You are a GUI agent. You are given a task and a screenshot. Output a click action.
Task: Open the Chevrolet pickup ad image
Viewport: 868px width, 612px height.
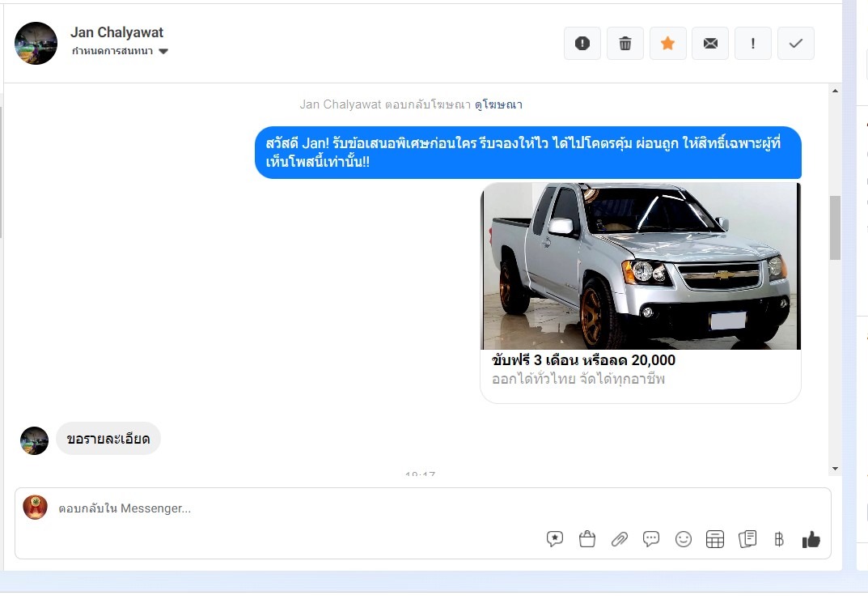click(641, 266)
